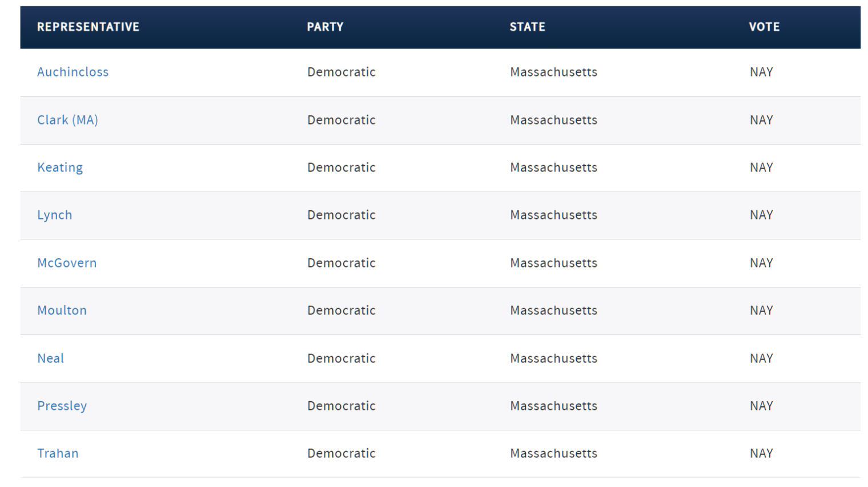Click Democratic in the Pressley row
The height and width of the screenshot is (487, 868).
[x=341, y=406]
